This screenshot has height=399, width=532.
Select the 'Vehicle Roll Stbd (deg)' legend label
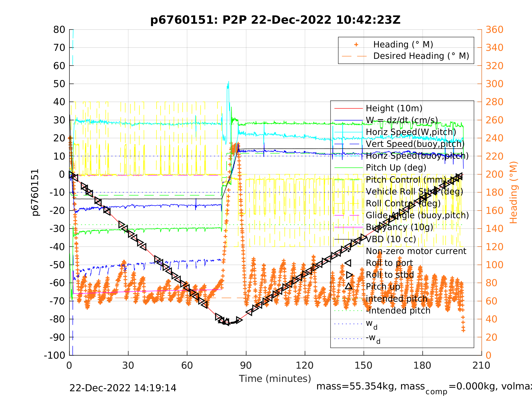(x=414, y=192)
